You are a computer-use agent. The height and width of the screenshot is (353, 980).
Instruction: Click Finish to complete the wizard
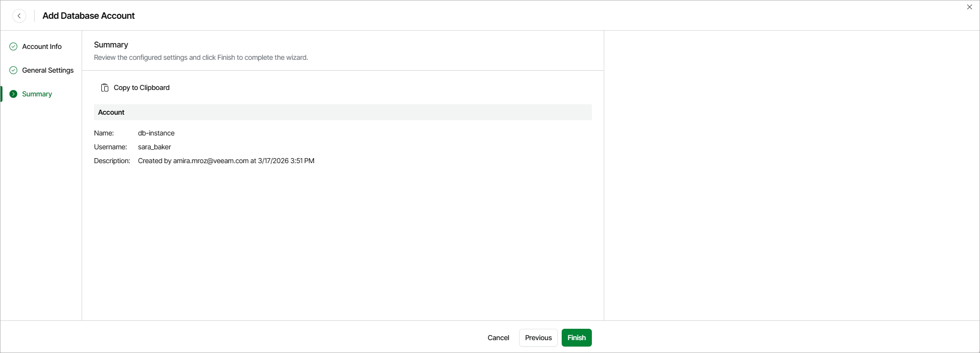click(x=577, y=338)
